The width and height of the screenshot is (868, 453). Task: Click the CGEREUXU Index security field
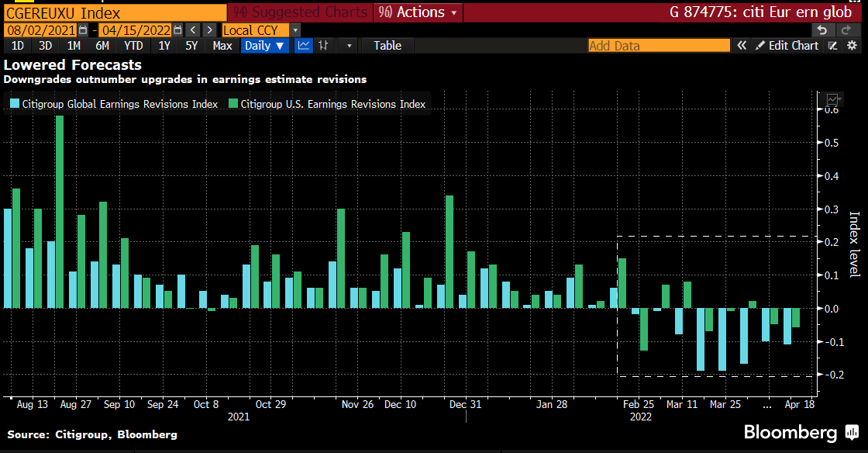point(115,12)
